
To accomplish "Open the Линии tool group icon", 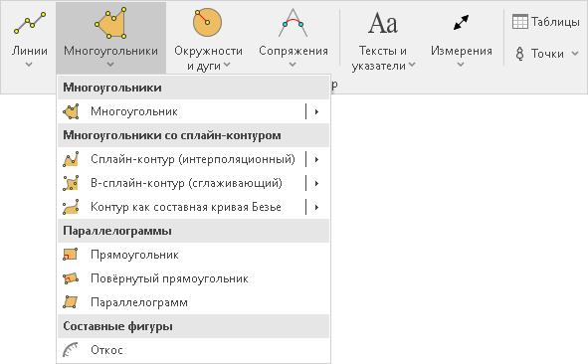I will [30, 23].
